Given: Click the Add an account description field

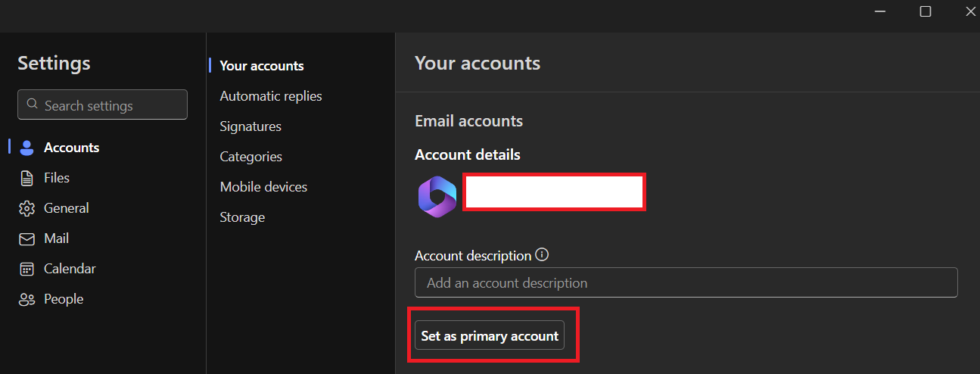Looking at the screenshot, I should (x=686, y=282).
